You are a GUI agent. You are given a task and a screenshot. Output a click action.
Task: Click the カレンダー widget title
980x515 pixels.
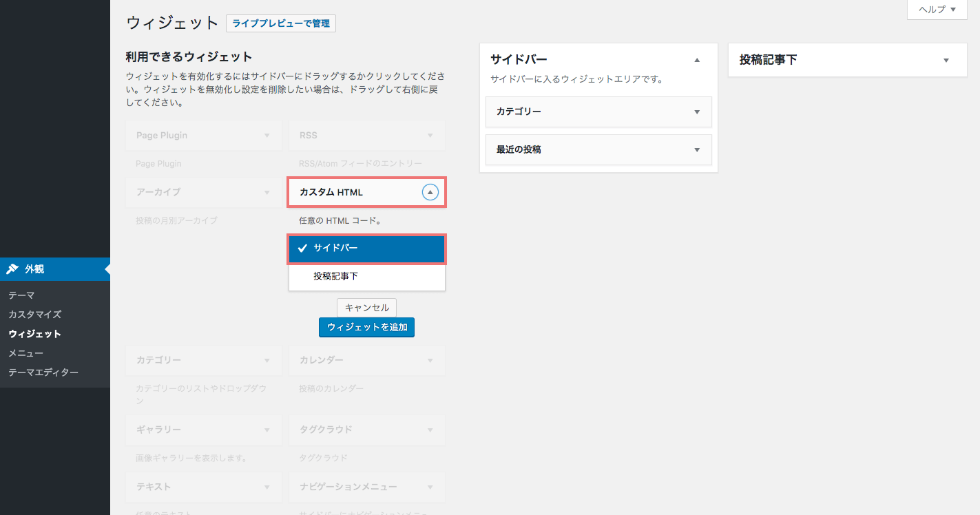coord(322,360)
